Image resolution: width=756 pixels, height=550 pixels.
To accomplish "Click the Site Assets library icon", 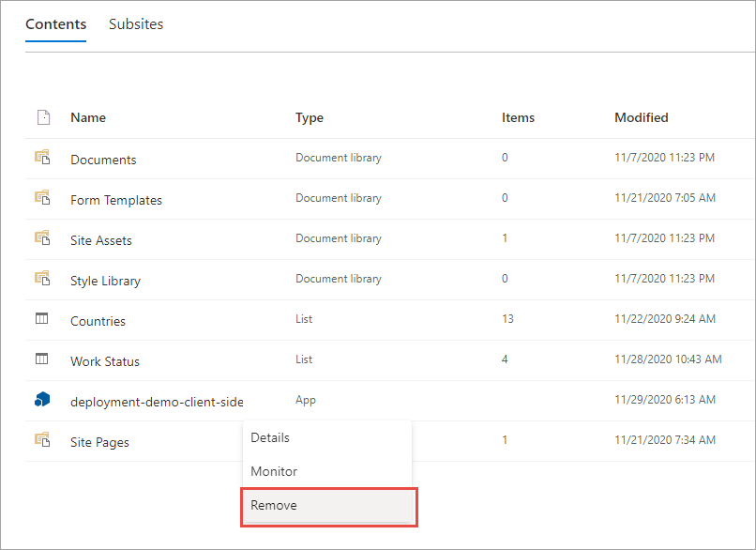I will point(42,237).
